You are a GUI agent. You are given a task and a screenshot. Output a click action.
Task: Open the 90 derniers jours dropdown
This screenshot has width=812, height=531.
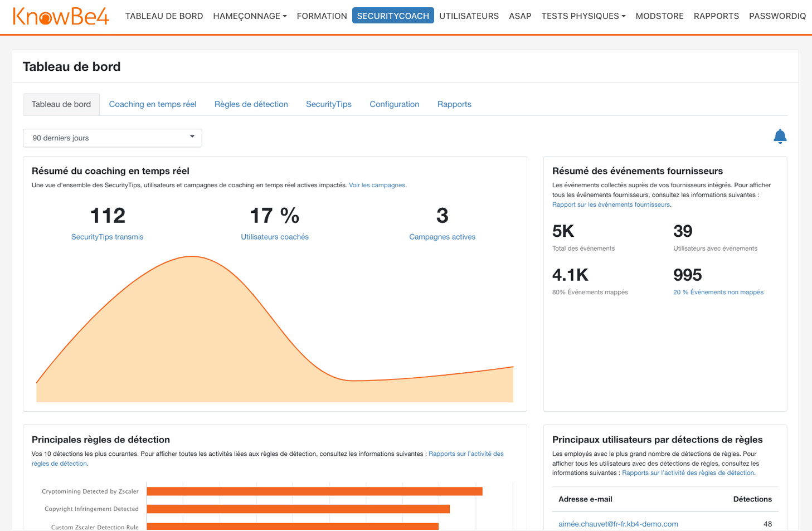[112, 138]
